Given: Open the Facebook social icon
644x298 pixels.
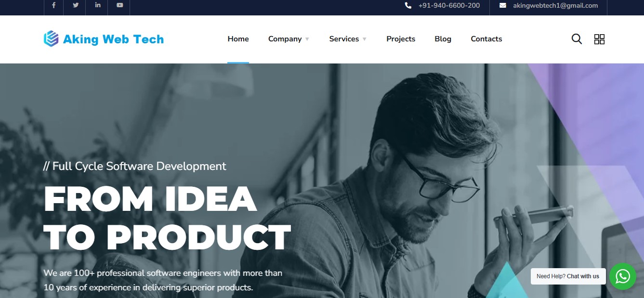Looking at the screenshot, I should tap(54, 5).
